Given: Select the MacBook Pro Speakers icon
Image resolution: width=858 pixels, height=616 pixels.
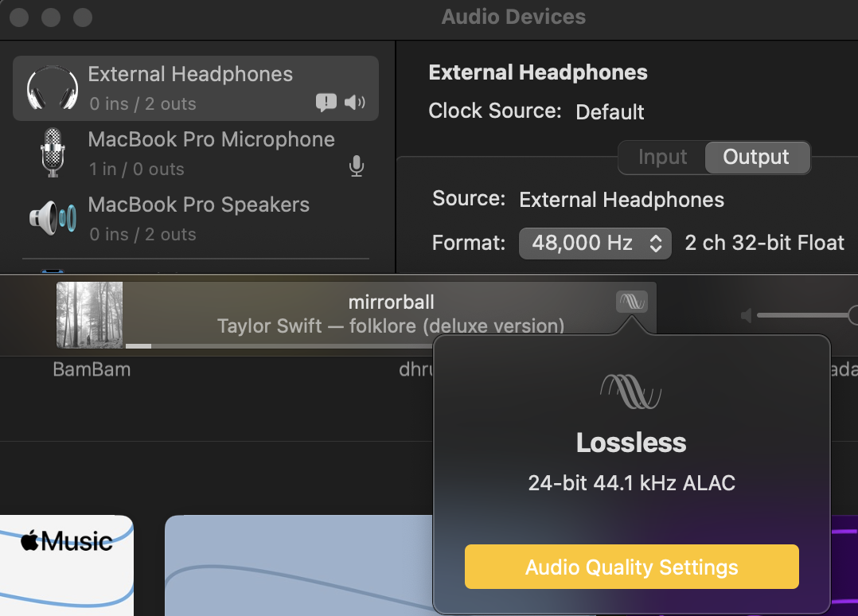Looking at the screenshot, I should point(53,218).
